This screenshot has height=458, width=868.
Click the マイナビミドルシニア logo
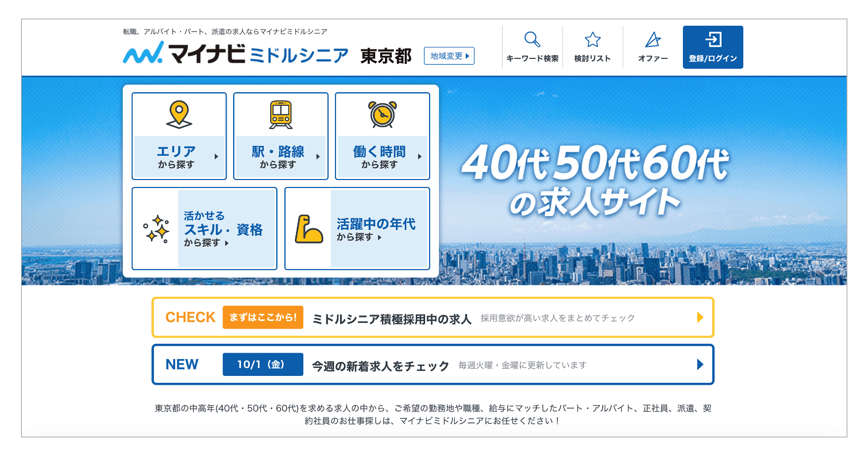click(x=236, y=53)
